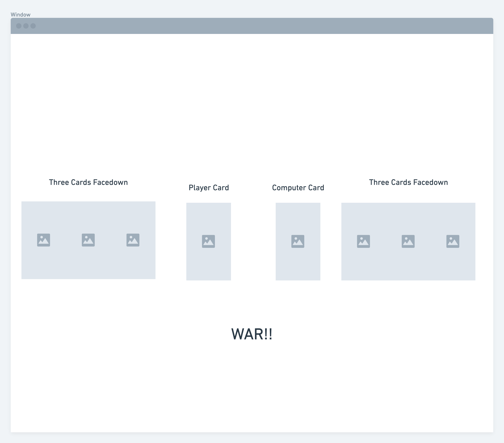Click the Computer Card image placeholder icon
The height and width of the screenshot is (443, 504).
click(298, 241)
